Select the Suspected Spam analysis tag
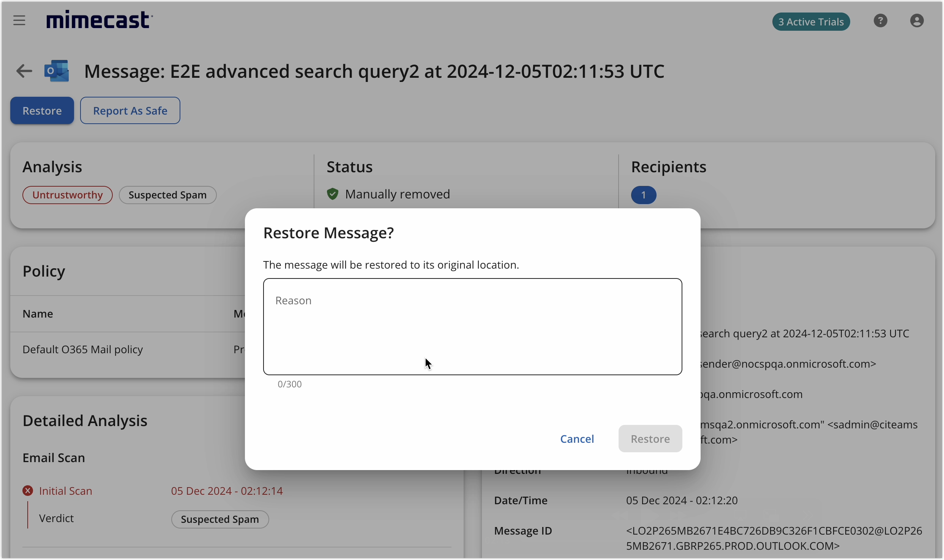The height and width of the screenshot is (560, 944). (x=167, y=195)
